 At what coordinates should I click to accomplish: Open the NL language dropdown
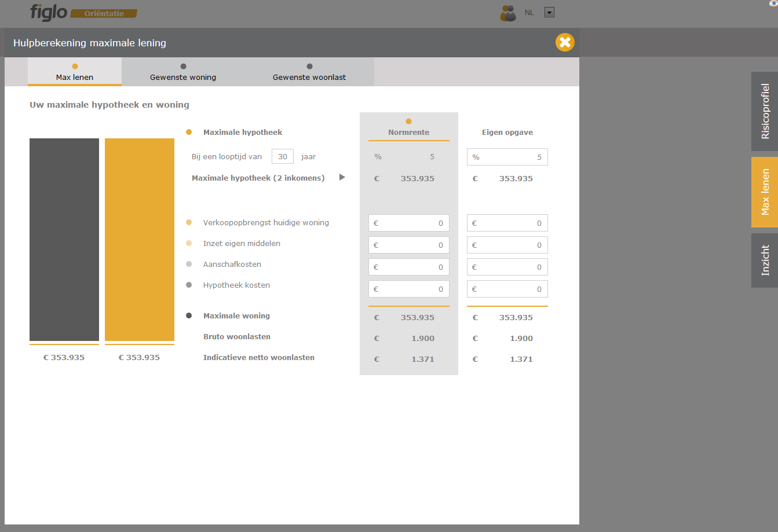point(550,12)
